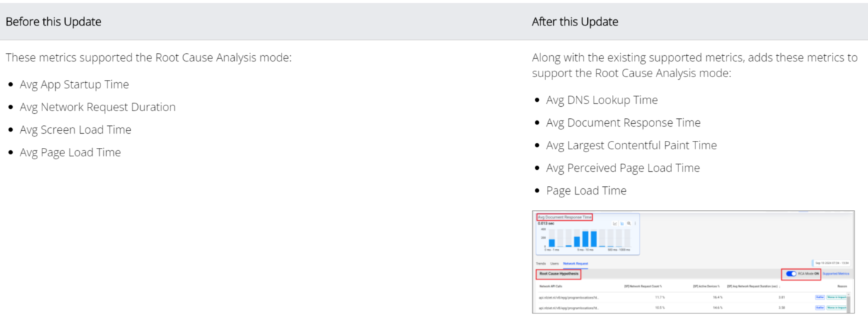This screenshot has height=322, width=868.
Task: Click the second row Outlier tag
Action: (x=820, y=308)
